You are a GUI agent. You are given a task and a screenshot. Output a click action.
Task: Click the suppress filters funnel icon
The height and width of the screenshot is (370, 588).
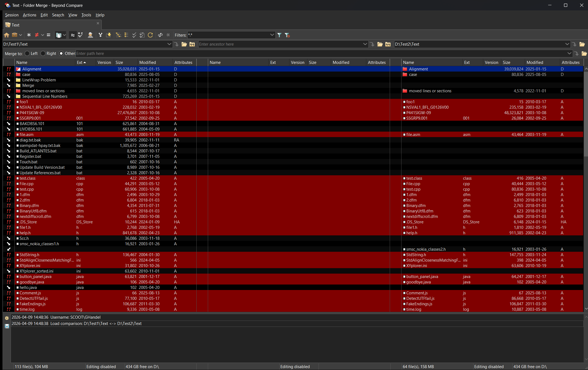click(287, 35)
